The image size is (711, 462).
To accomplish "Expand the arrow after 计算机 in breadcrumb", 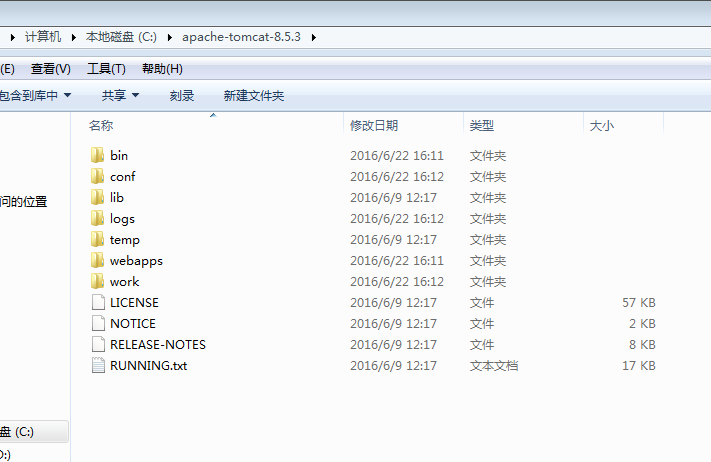I will 73,37.
